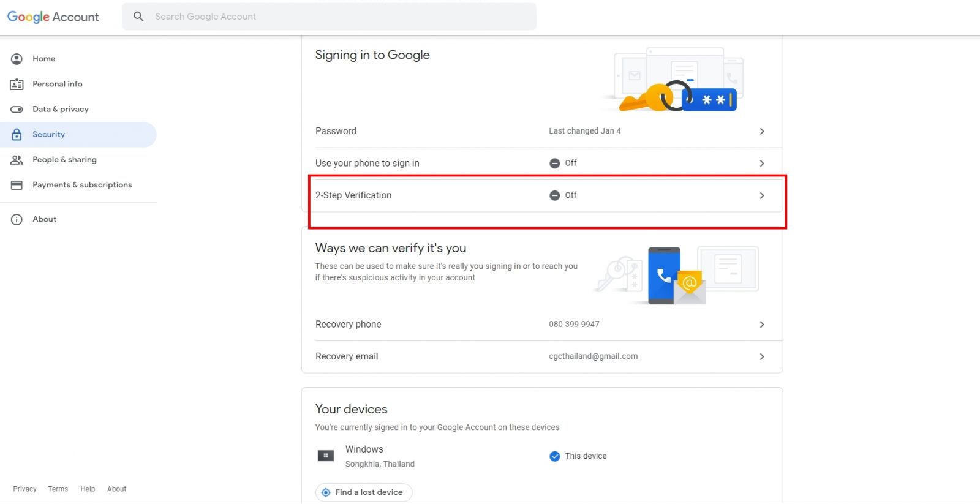Open About in the sidebar
The image size is (980, 504).
click(78, 219)
